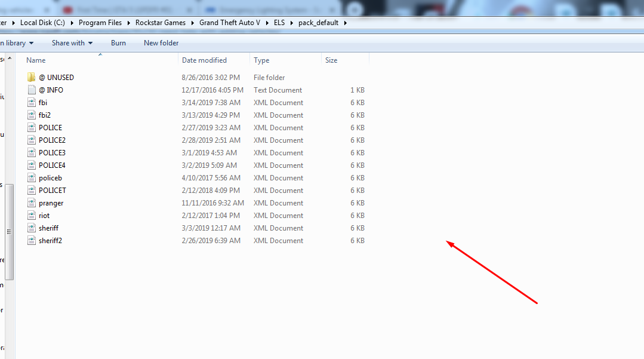Click date '3/14/2019 7:38 AM' for fbi

[x=211, y=102]
